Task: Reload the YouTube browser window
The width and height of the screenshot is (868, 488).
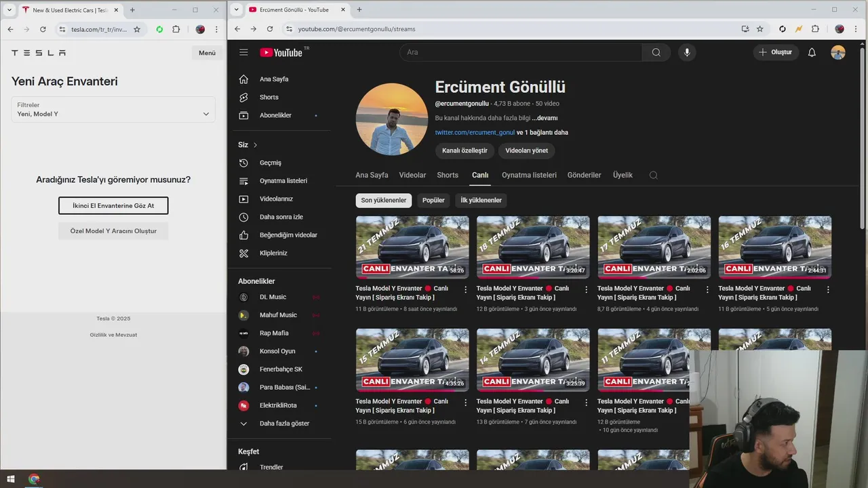Action: [x=270, y=29]
